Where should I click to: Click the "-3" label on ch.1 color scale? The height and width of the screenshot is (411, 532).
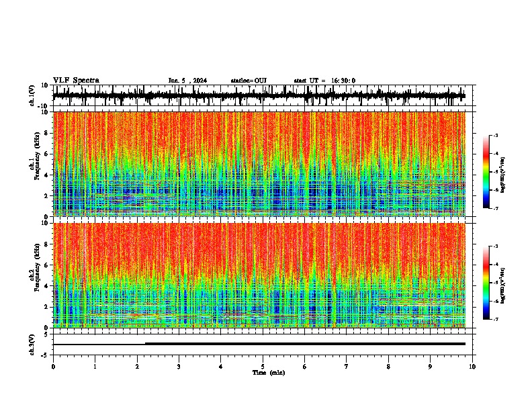click(496, 136)
